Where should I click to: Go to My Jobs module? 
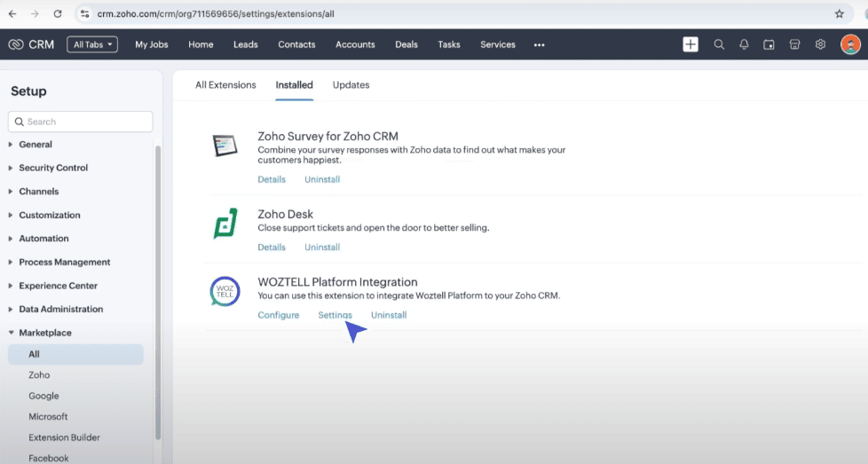tap(151, 44)
